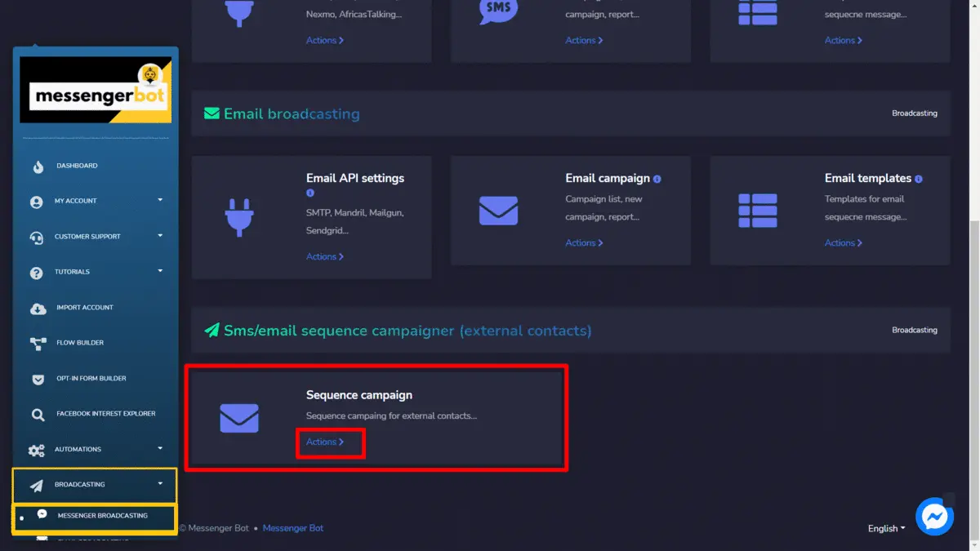
Task: Open Dashboard flame icon
Action: [x=38, y=167]
